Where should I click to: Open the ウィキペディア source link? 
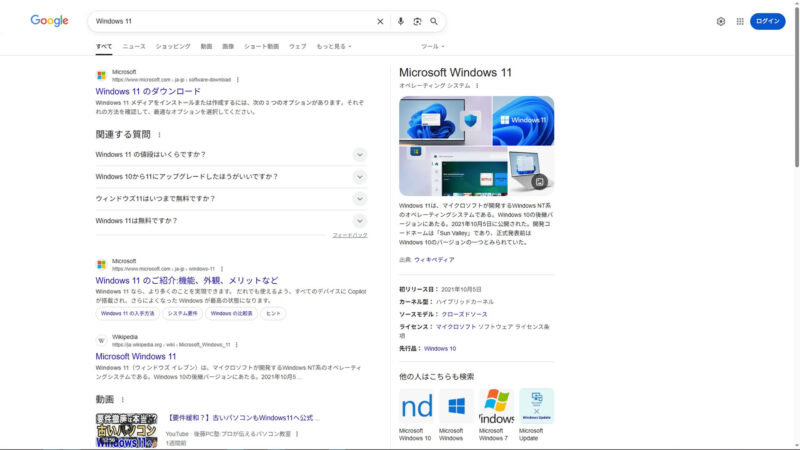434,260
